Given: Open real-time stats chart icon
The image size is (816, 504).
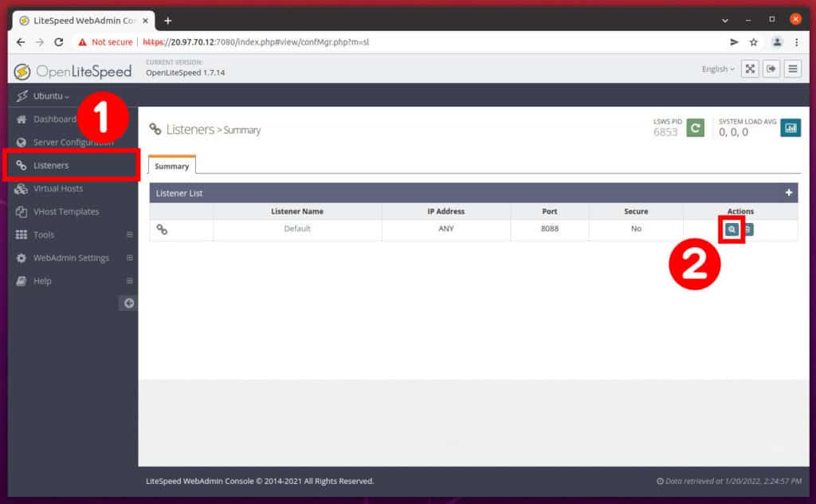Looking at the screenshot, I should [790, 128].
